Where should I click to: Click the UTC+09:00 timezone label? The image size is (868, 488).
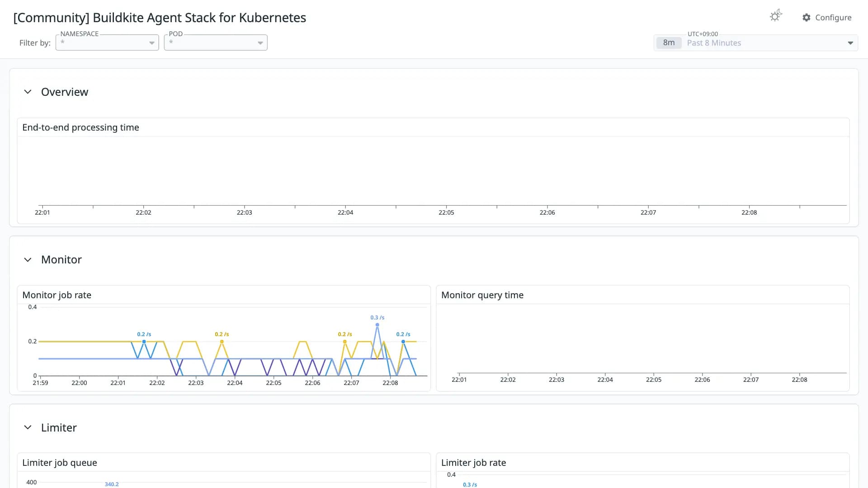[703, 34]
